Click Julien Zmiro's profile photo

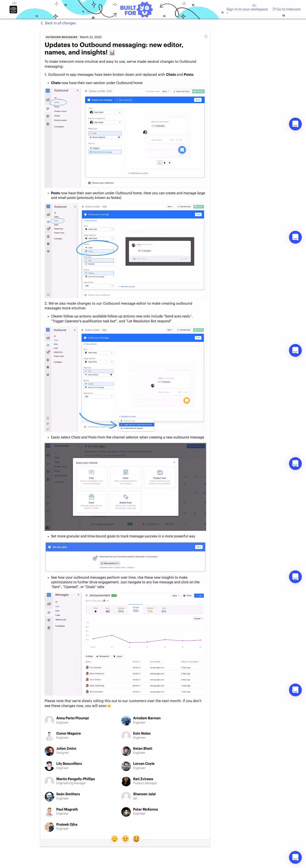pyautogui.click(x=50, y=751)
